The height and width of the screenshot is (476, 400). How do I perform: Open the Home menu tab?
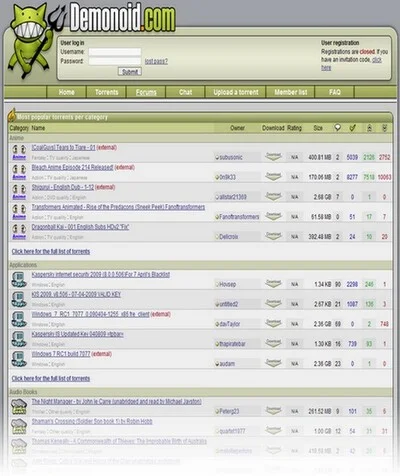pos(66,92)
